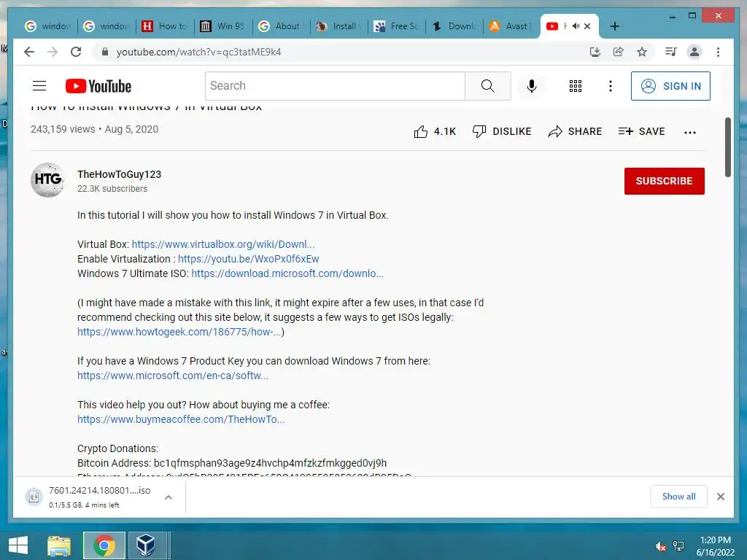Click the padlock site info icon
Screen dimensions: 747x560
click(x=105, y=52)
